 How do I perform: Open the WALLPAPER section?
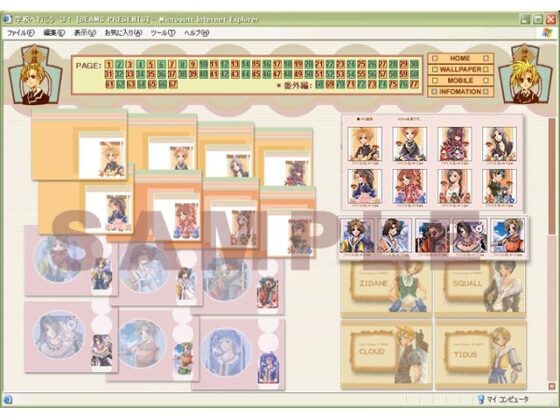(x=460, y=69)
